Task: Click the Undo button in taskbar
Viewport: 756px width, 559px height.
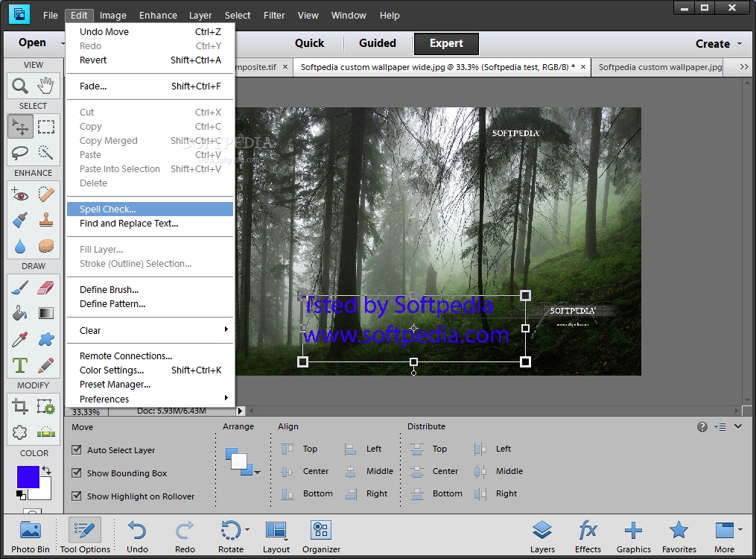Action: coord(137,537)
